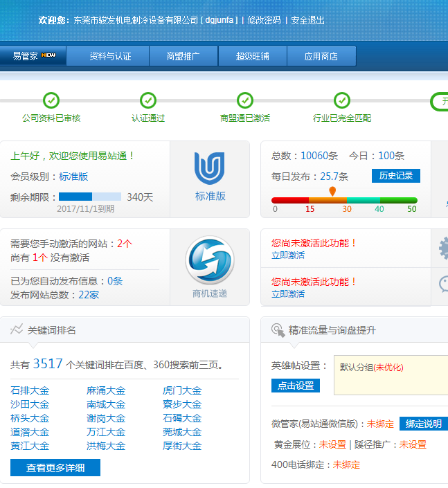Click green checkmark above 商盟通已激活

[245, 100]
